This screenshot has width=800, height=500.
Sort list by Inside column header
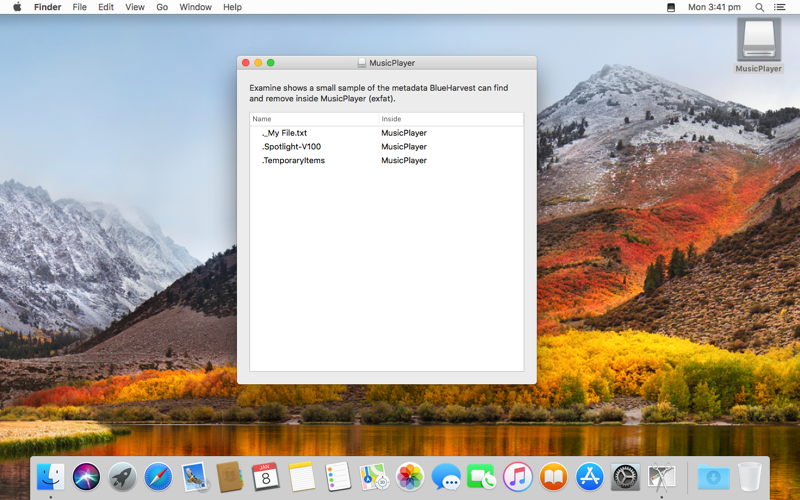452,119
